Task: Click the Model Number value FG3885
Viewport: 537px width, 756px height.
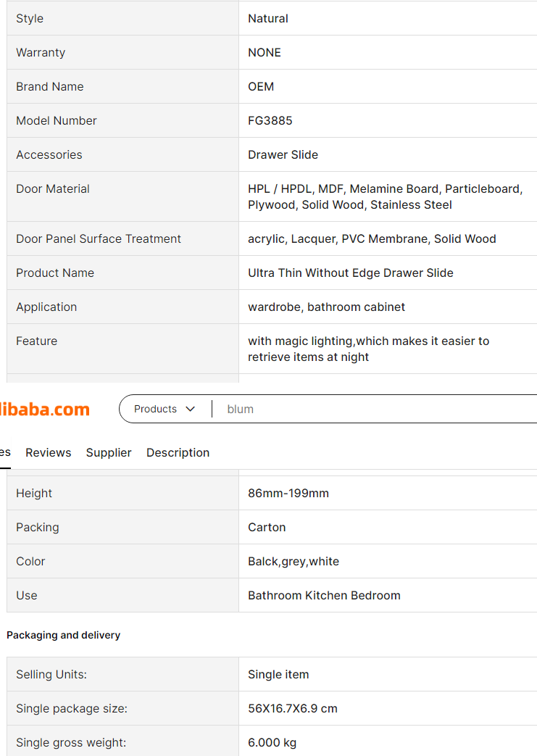Action: (270, 120)
